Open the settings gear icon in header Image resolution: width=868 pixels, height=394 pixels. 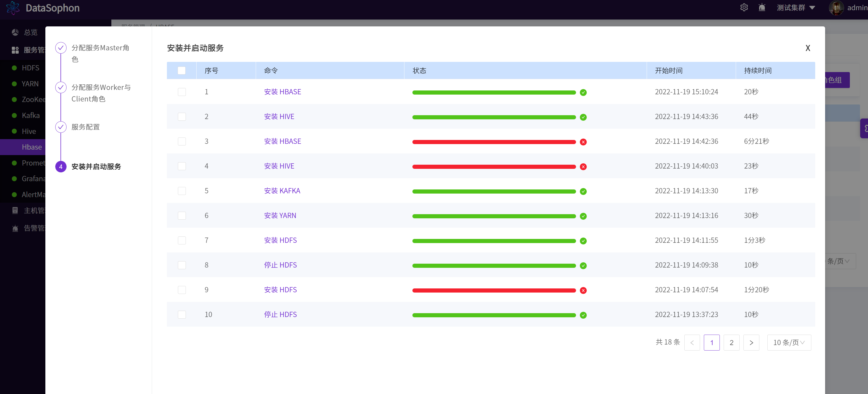744,7
